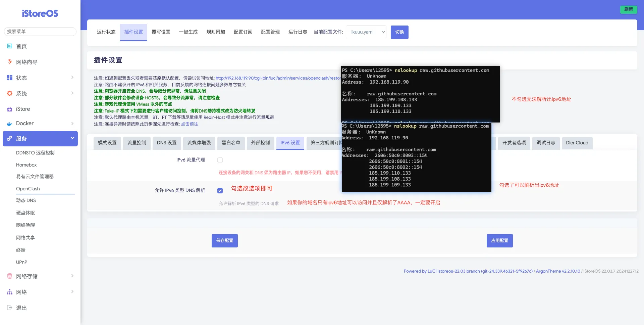This screenshot has height=325, width=644.
Task: Click the Docker whale icon
Action: (10, 124)
